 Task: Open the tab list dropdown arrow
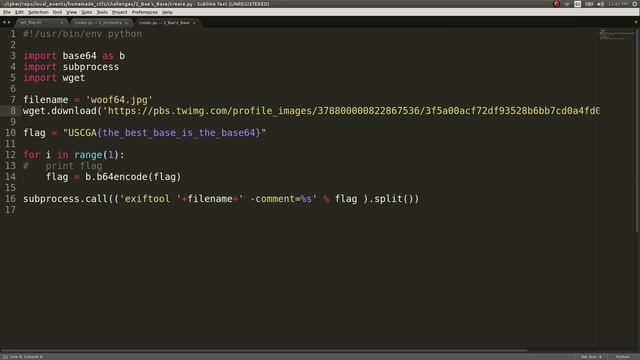636,22
